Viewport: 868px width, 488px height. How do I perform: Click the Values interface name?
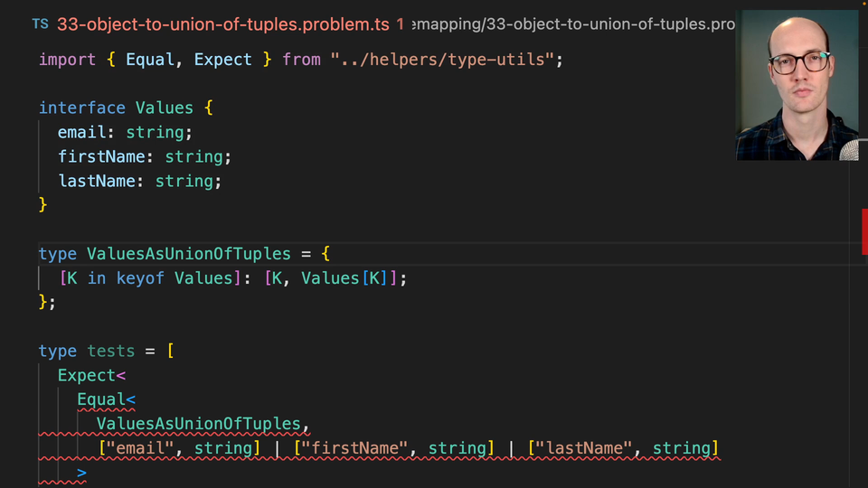point(164,108)
